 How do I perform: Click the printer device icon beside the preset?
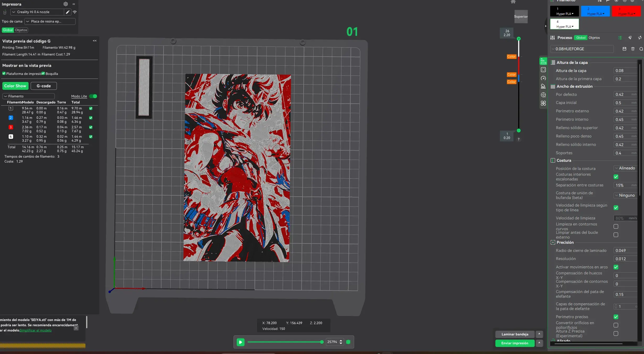(5, 12)
